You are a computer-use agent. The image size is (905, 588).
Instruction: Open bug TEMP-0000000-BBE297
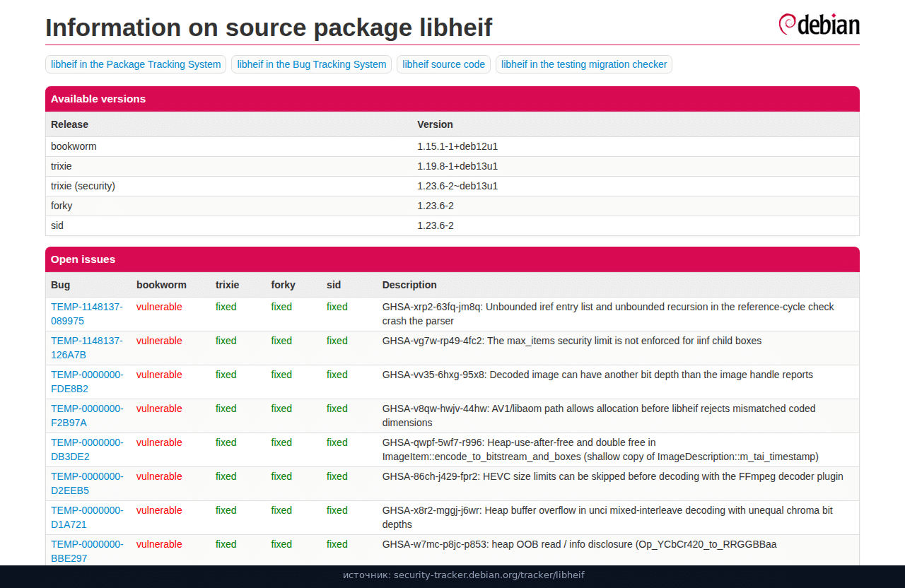coord(87,551)
